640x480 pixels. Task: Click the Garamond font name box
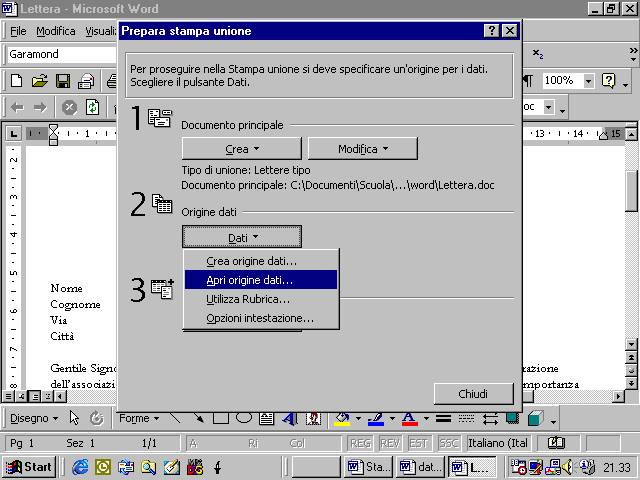tap(61, 54)
